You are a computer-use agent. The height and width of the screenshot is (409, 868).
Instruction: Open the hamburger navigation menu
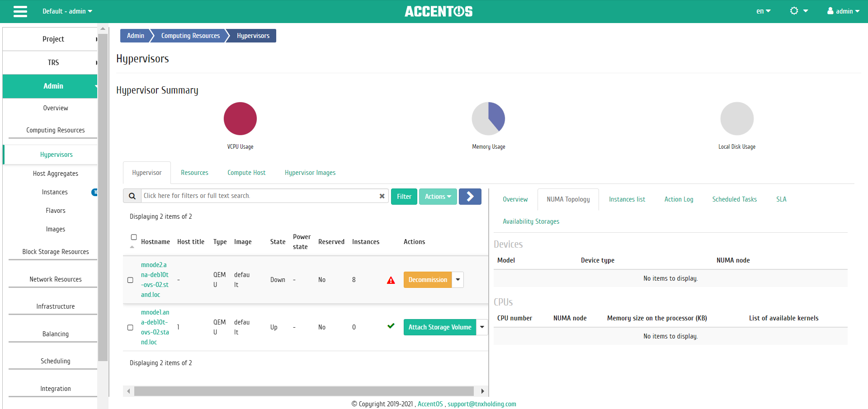click(20, 11)
